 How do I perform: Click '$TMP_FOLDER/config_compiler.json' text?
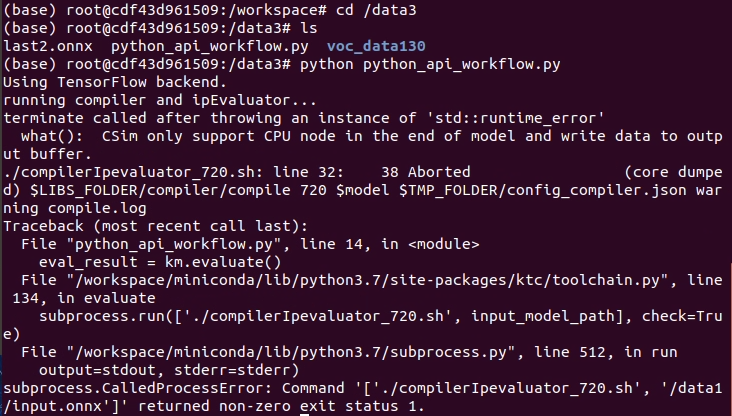point(542,190)
